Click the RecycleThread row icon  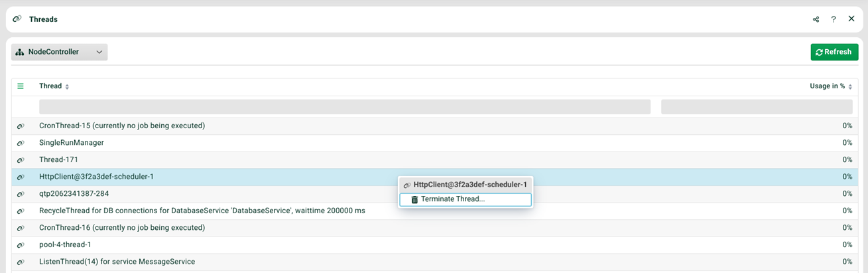click(x=21, y=211)
